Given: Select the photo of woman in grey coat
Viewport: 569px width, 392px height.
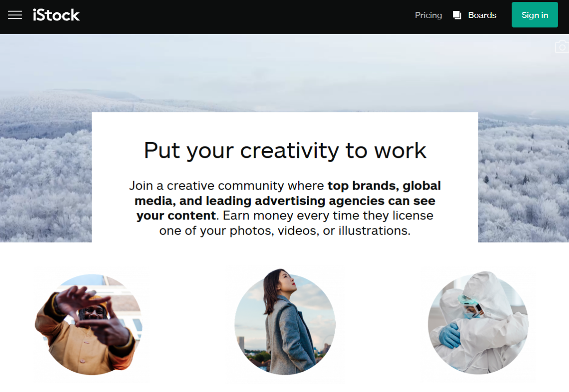Looking at the screenshot, I should tap(284, 324).
